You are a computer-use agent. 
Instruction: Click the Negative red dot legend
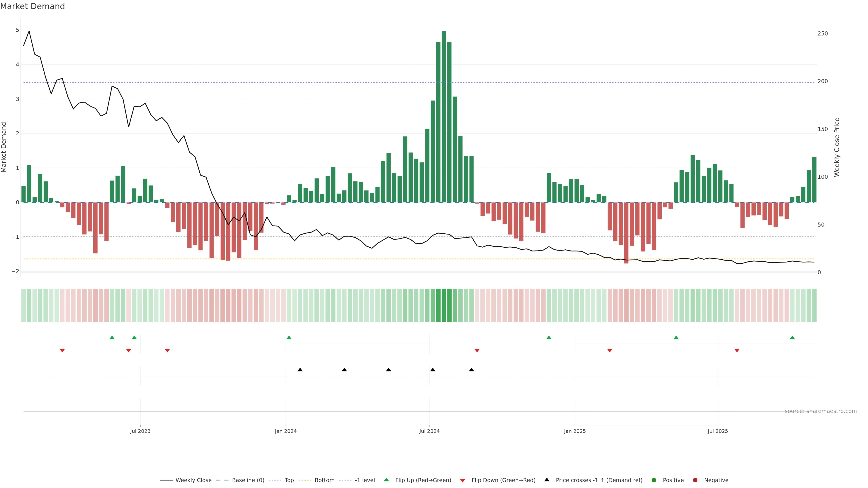click(695, 480)
